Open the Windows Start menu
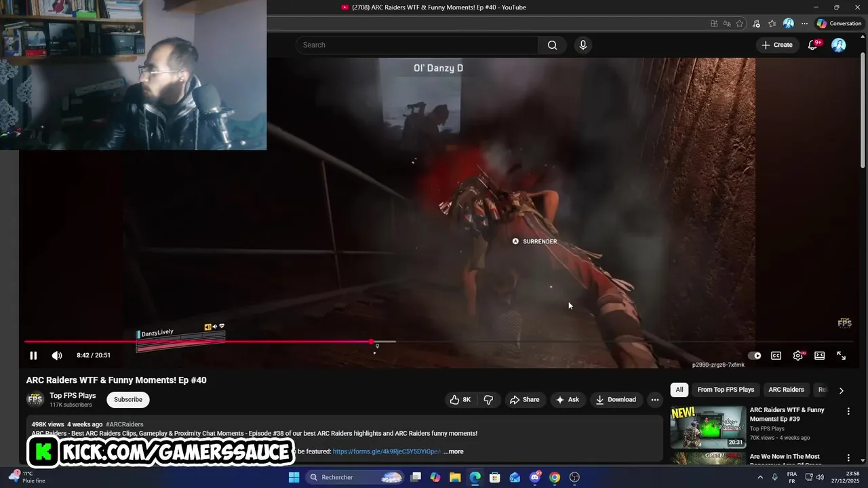This screenshot has width=868, height=488. pos(294,477)
